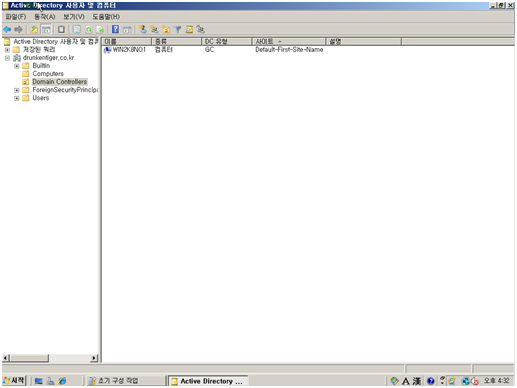
Task: Go up one level with folder-arrow icon
Action: point(34,29)
